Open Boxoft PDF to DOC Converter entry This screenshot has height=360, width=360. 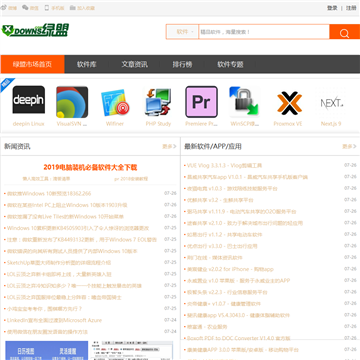[x=238, y=338]
